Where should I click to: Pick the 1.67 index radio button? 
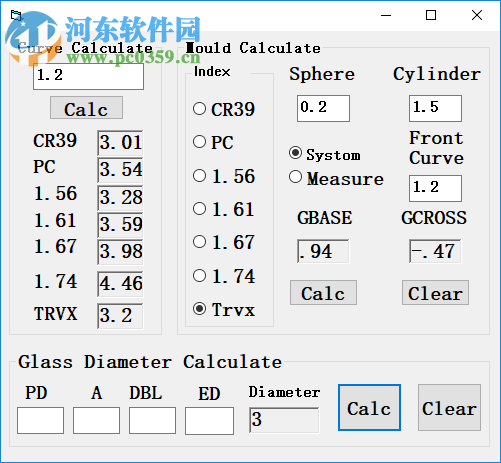tap(199, 242)
